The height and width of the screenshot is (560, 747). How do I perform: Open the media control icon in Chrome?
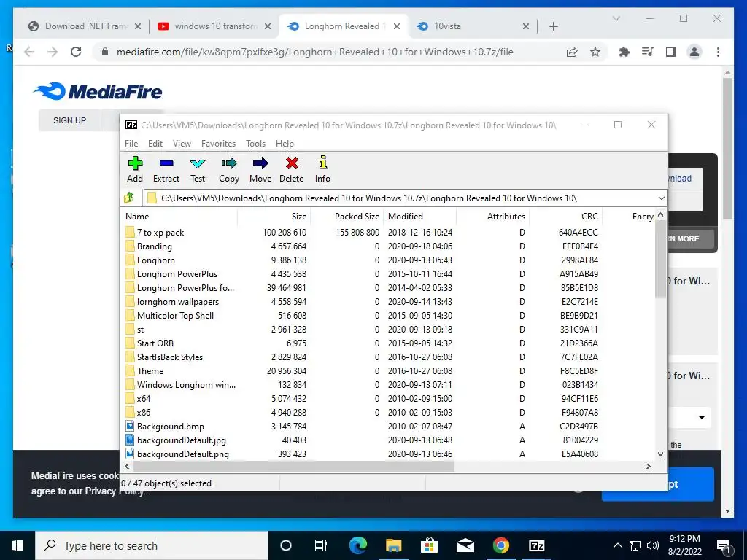[x=648, y=52]
